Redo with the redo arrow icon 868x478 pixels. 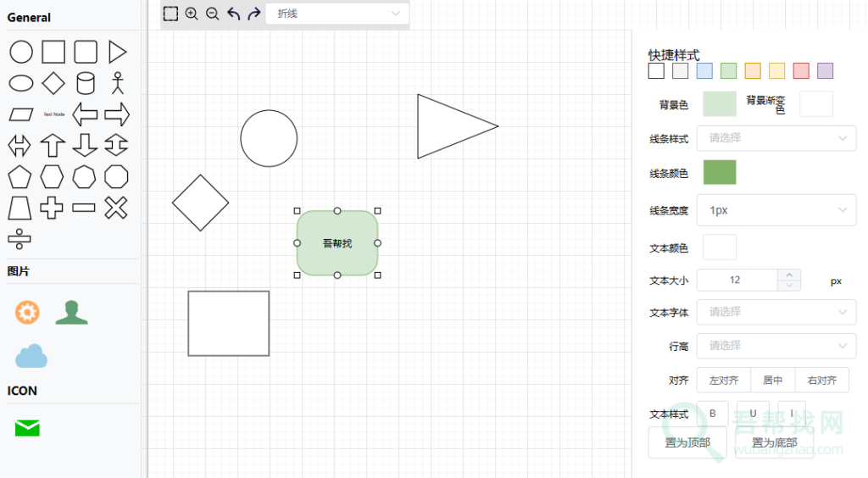[253, 14]
